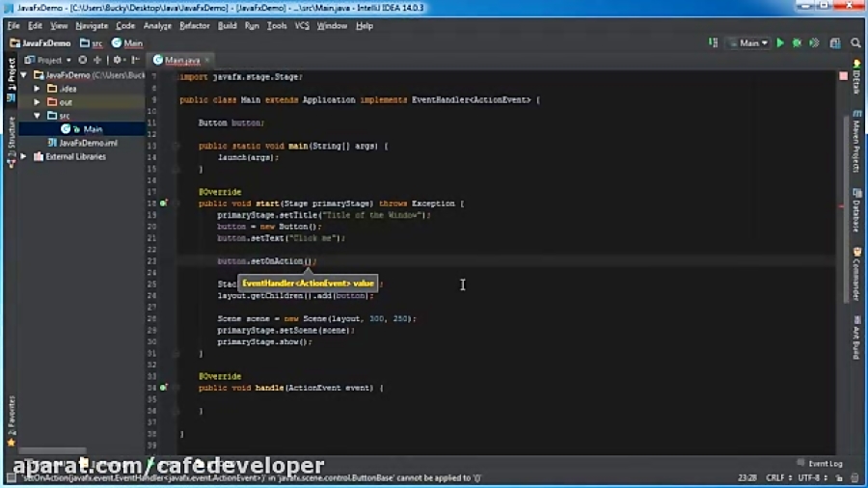Image resolution: width=868 pixels, height=488 pixels.
Task: Toggle the Favorites tool window stripe button
Action: tap(11, 420)
